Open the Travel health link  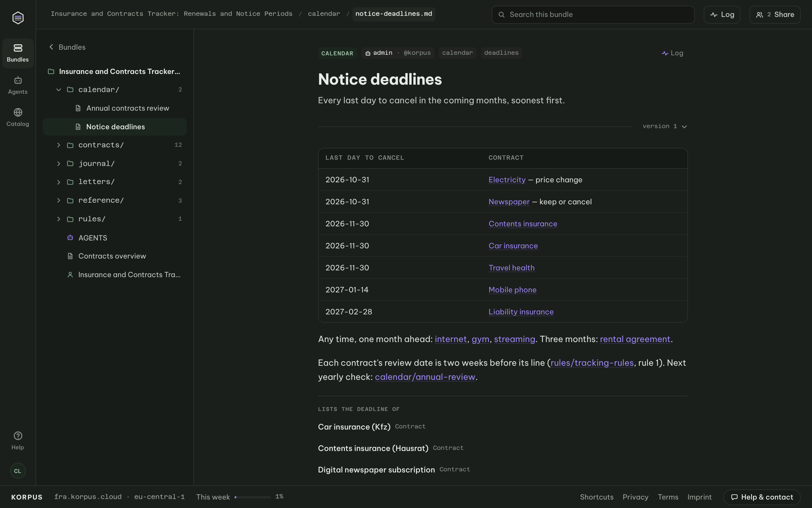point(511,268)
